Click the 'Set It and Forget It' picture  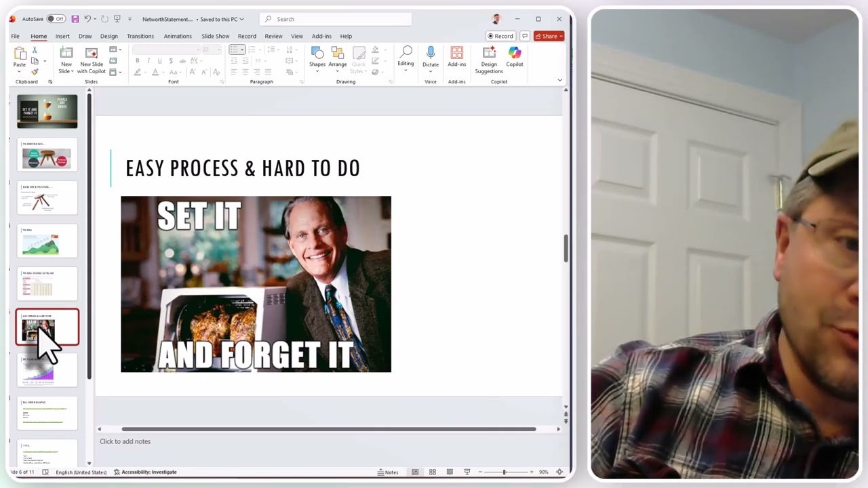click(x=256, y=284)
